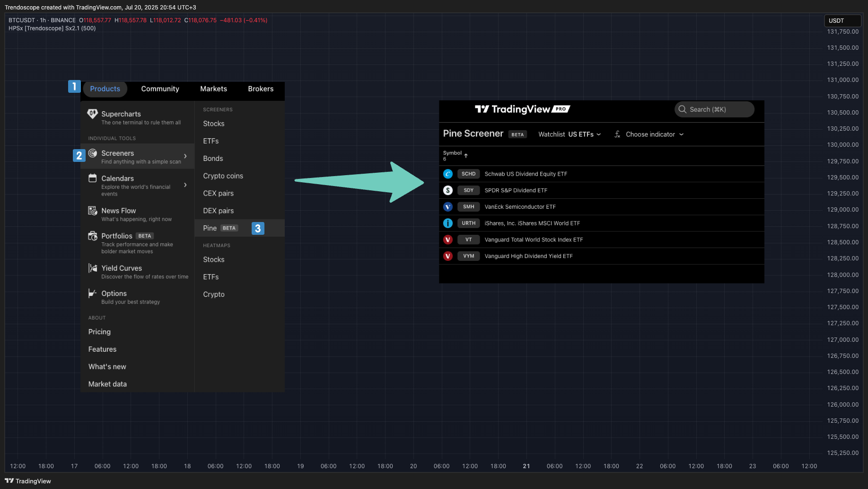Viewport: 868px width, 489px height.
Task: Select the SMH ticker badge
Action: 469,207
